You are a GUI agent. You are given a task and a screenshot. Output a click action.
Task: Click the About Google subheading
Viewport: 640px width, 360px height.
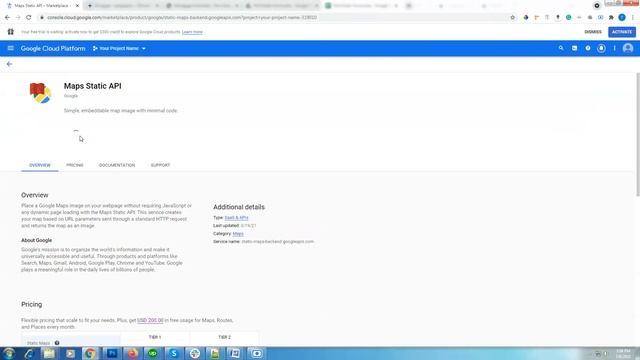[x=36, y=240]
